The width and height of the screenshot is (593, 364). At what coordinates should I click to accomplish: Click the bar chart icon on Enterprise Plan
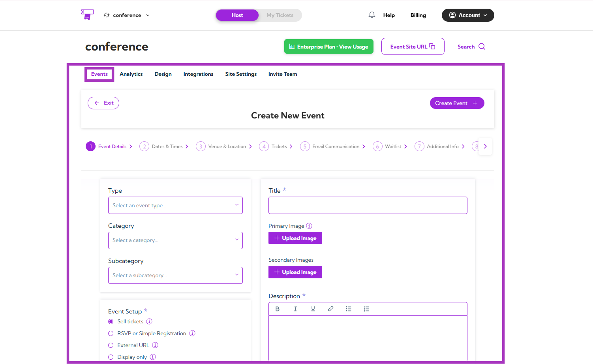pyautogui.click(x=292, y=46)
